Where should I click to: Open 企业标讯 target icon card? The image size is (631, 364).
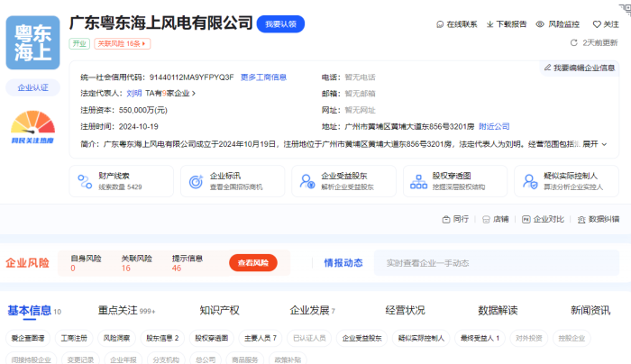coord(196,181)
